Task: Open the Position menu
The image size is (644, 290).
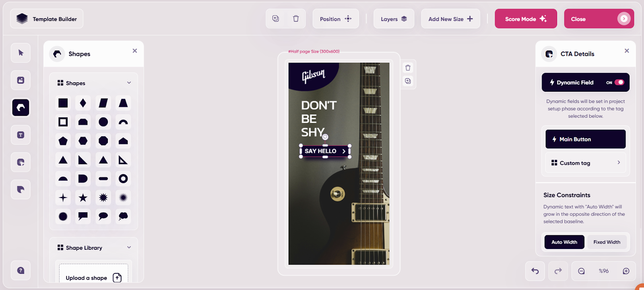Action: 335,19
